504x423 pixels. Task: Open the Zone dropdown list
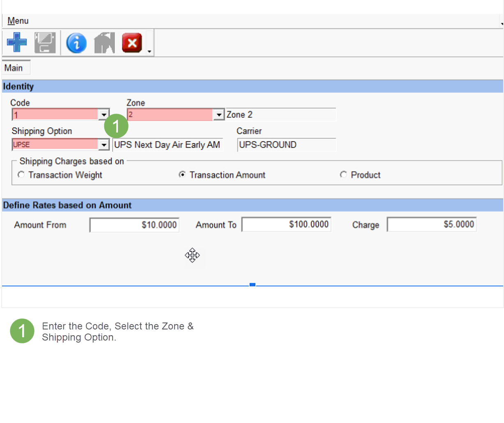(x=219, y=115)
